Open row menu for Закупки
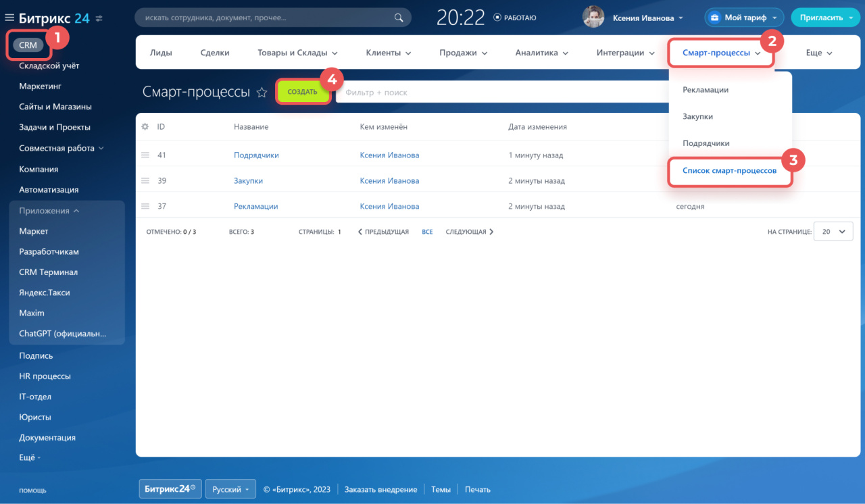 [x=145, y=180]
